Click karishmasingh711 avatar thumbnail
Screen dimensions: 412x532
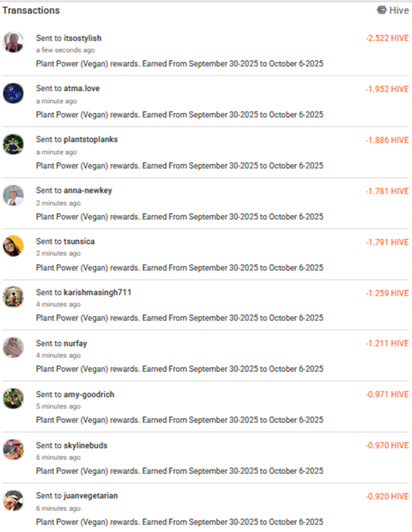pos(13,297)
